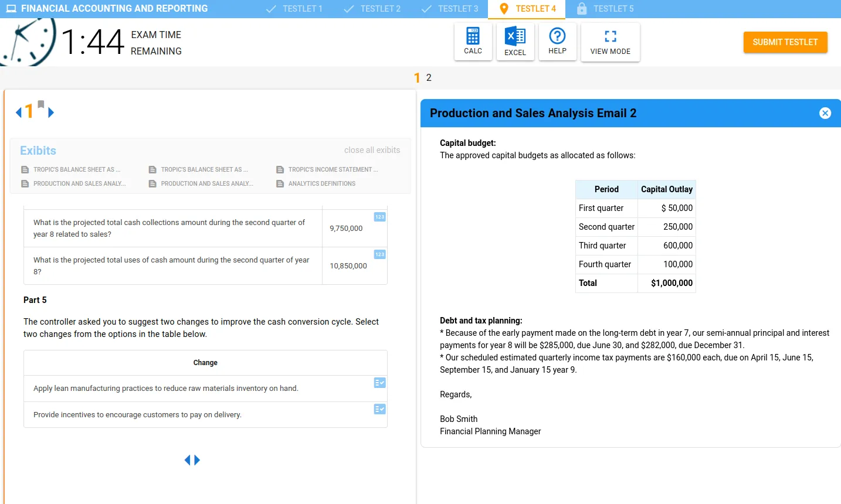Click the close all exhibits link
This screenshot has height=504, width=841.
(372, 150)
